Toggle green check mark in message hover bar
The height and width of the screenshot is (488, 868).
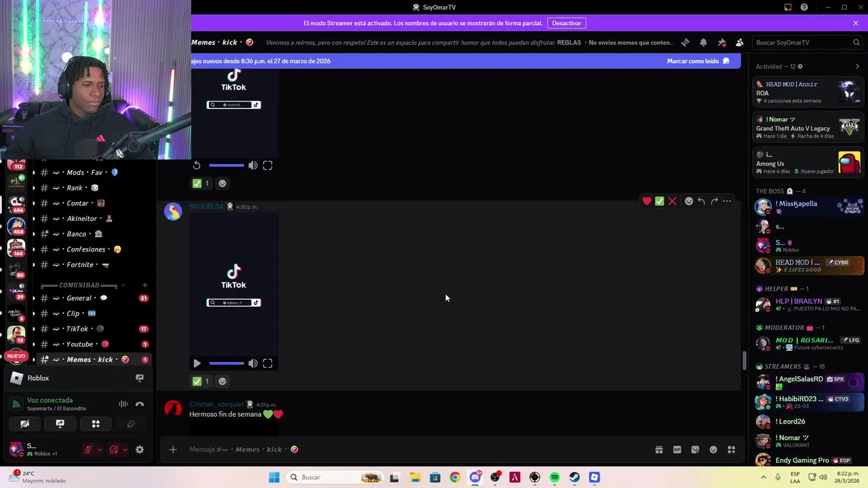[x=659, y=201]
